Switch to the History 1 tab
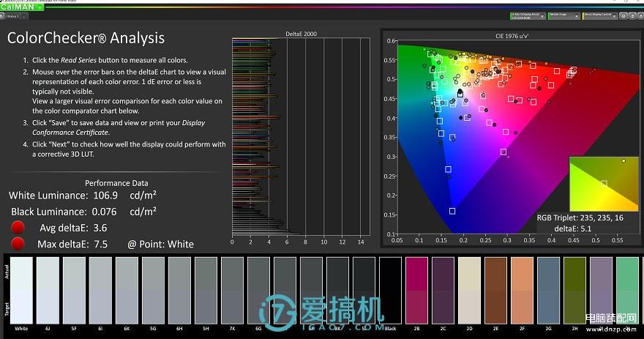Viewport: 644px width, 339px height. 12,16
